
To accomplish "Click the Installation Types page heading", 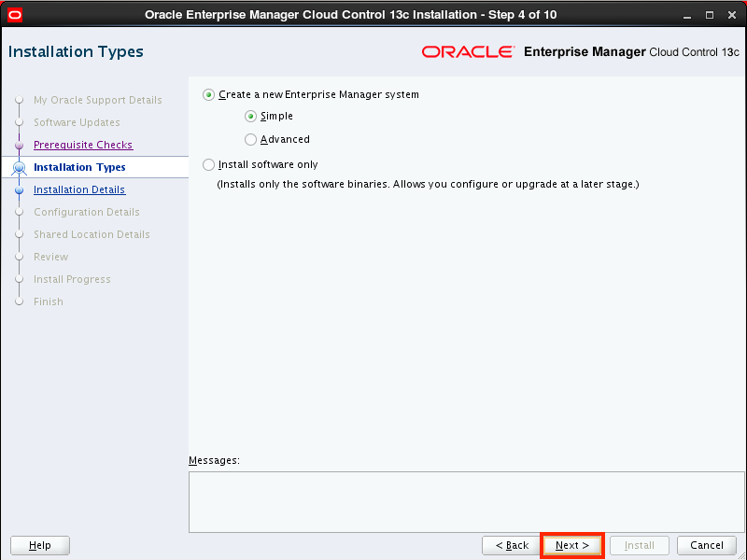I will 76,51.
